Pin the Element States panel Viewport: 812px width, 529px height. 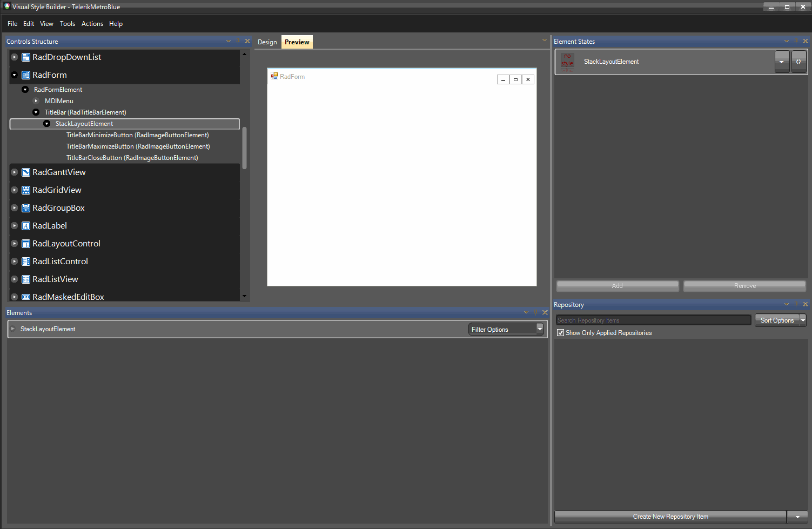point(796,41)
